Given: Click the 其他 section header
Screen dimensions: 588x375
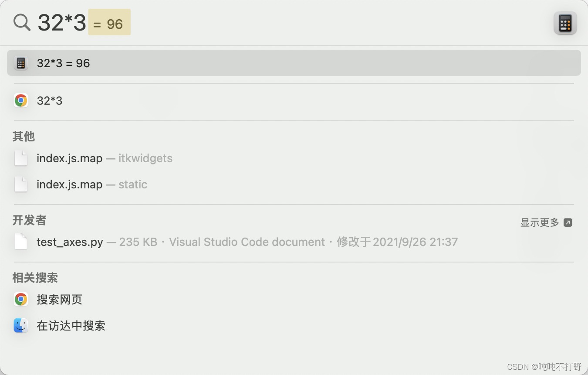Looking at the screenshot, I should tap(24, 136).
